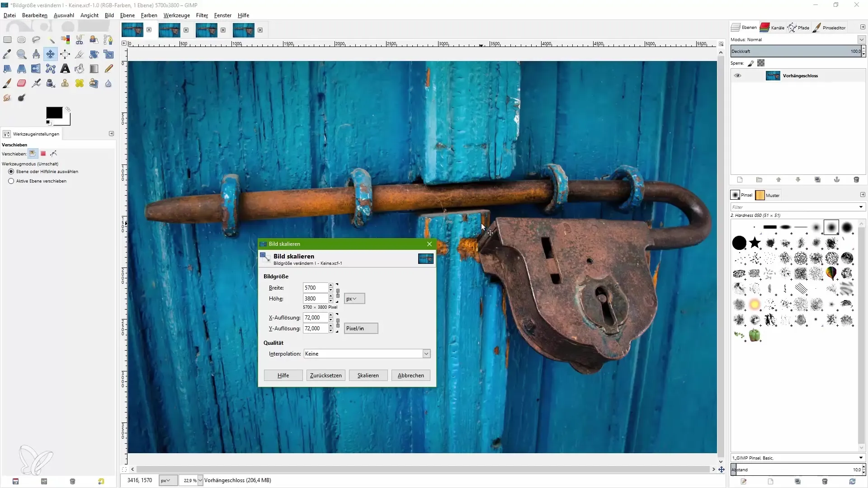868x488 pixels.
Task: Toggle visibility of Vorhängeschloss layer
Action: pos(738,75)
